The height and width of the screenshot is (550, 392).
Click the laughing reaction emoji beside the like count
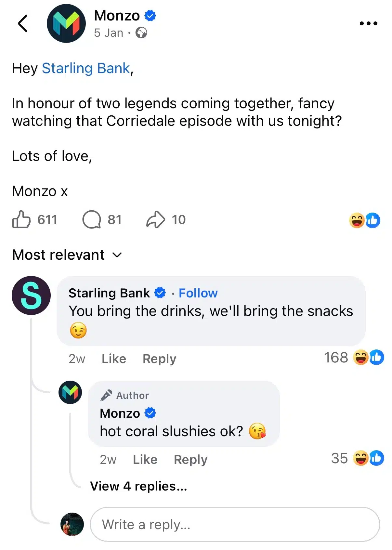coord(357,220)
